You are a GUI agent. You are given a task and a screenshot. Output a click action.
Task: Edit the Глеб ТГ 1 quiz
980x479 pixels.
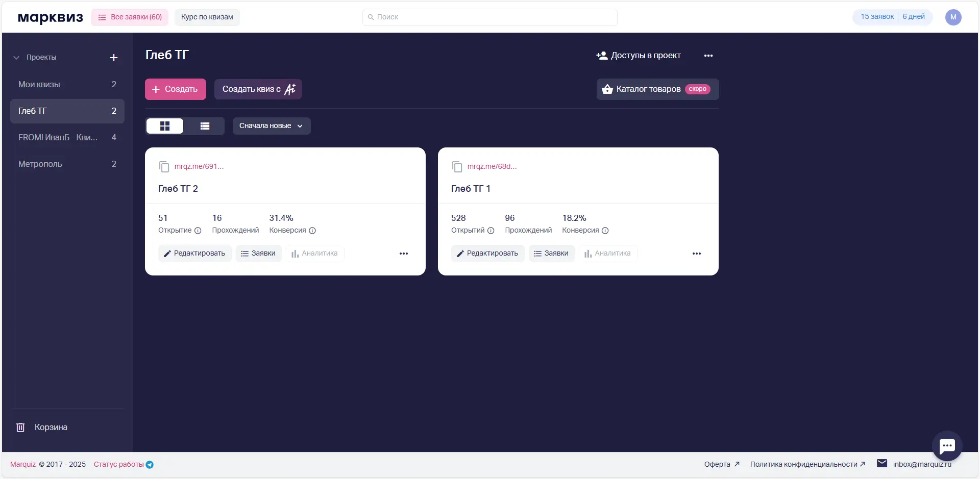tap(487, 254)
